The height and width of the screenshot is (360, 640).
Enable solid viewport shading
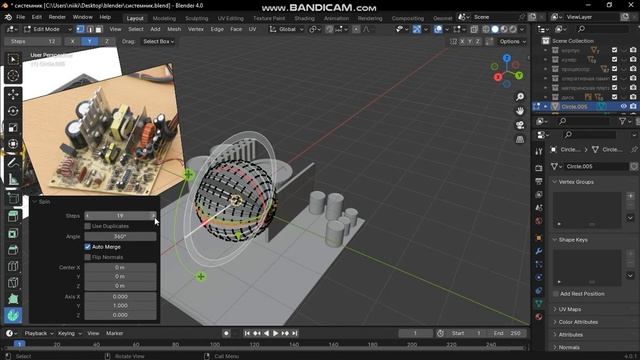pyautogui.click(x=495, y=29)
